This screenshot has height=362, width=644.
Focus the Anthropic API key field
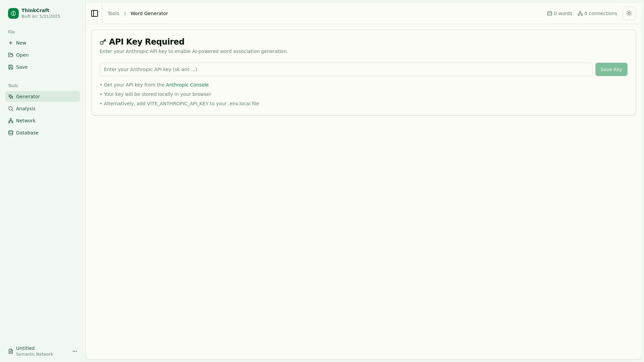click(x=346, y=69)
